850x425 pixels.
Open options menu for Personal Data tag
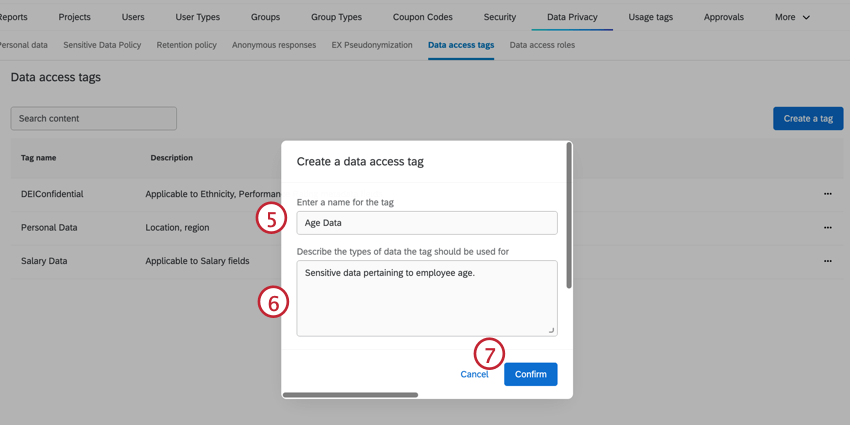click(x=827, y=228)
